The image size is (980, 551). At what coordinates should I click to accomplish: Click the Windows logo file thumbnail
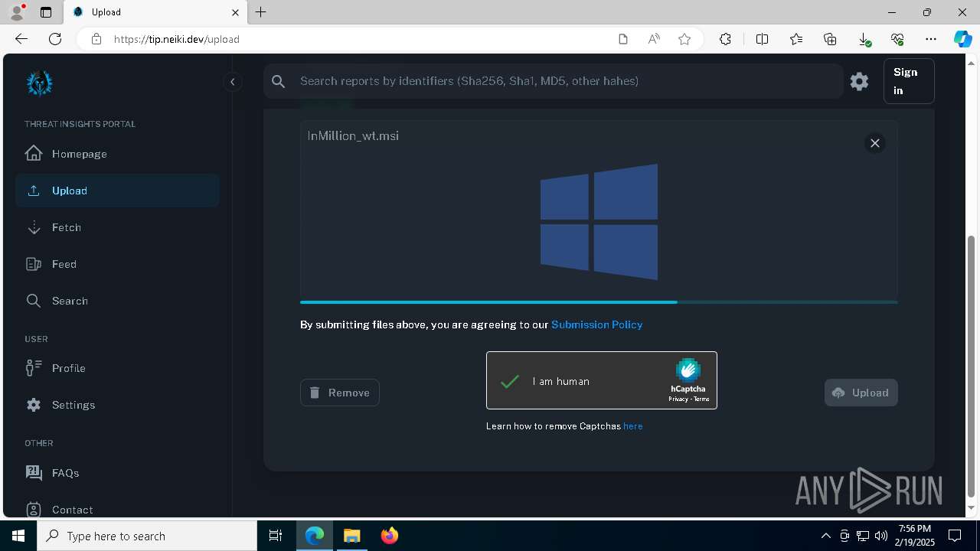[599, 221]
